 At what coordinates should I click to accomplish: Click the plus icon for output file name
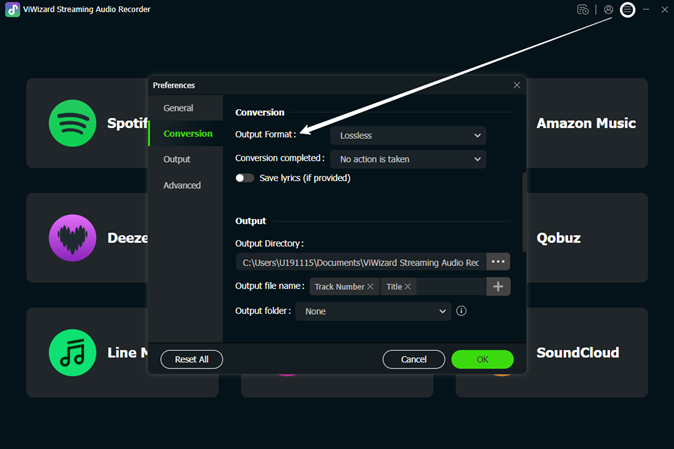click(x=498, y=287)
